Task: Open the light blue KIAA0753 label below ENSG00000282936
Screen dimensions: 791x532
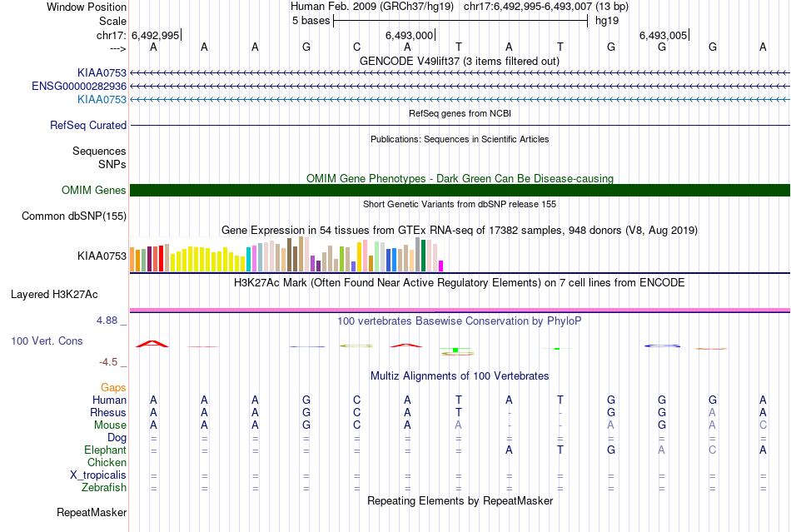Action: [102, 99]
